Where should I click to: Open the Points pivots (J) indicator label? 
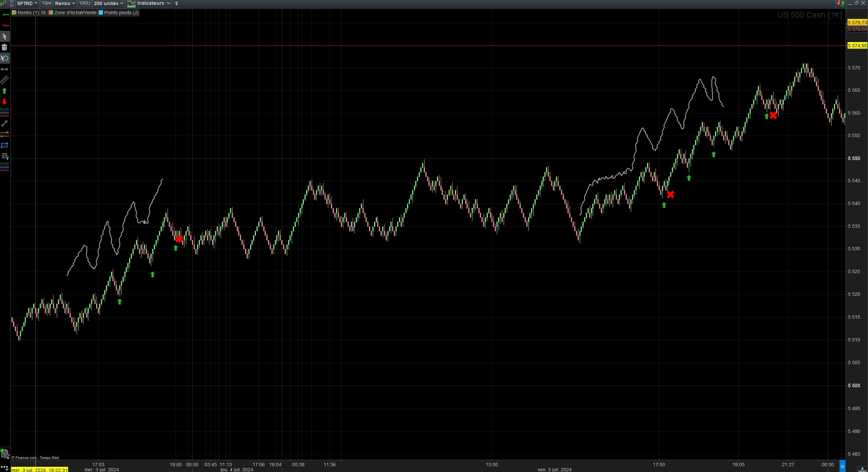[x=121, y=13]
